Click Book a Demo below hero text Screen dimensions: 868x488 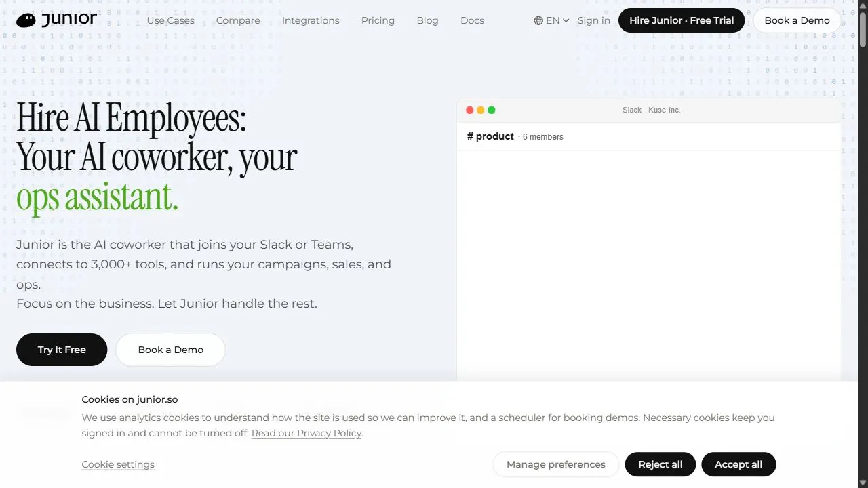(x=170, y=350)
